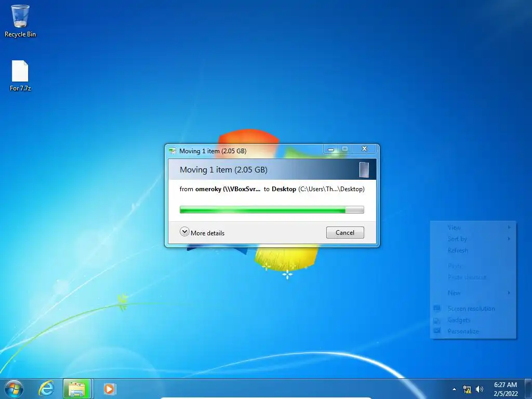Click the Show desktop strip
Screen dimensions: 532x399
tap(528, 389)
